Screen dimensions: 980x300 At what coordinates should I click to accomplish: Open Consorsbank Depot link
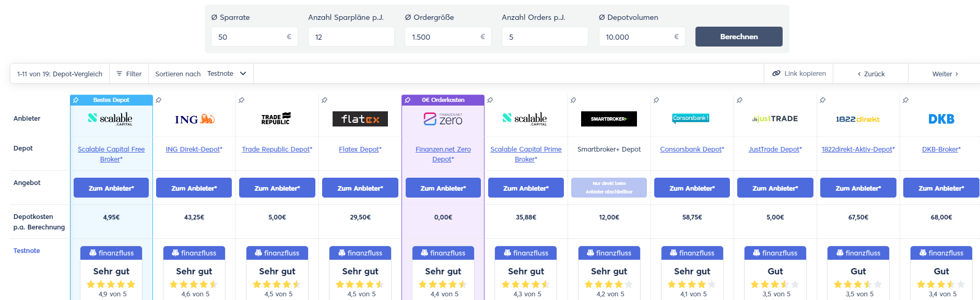(x=692, y=149)
